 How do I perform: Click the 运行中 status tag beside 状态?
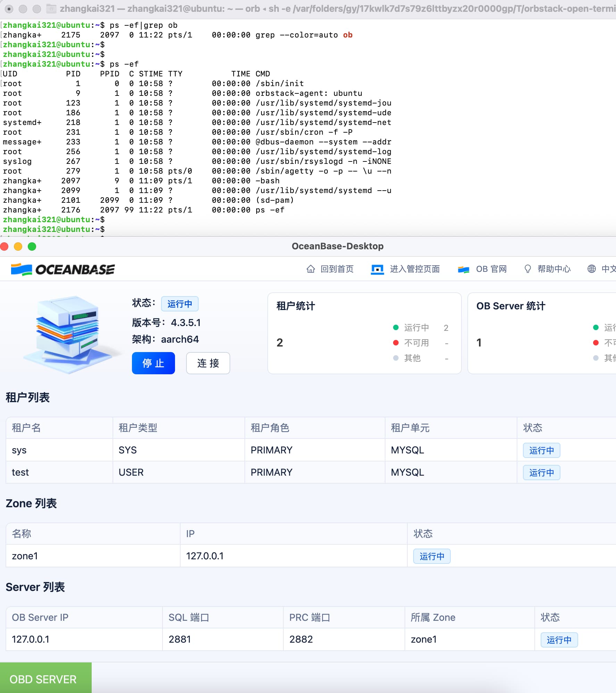click(180, 304)
